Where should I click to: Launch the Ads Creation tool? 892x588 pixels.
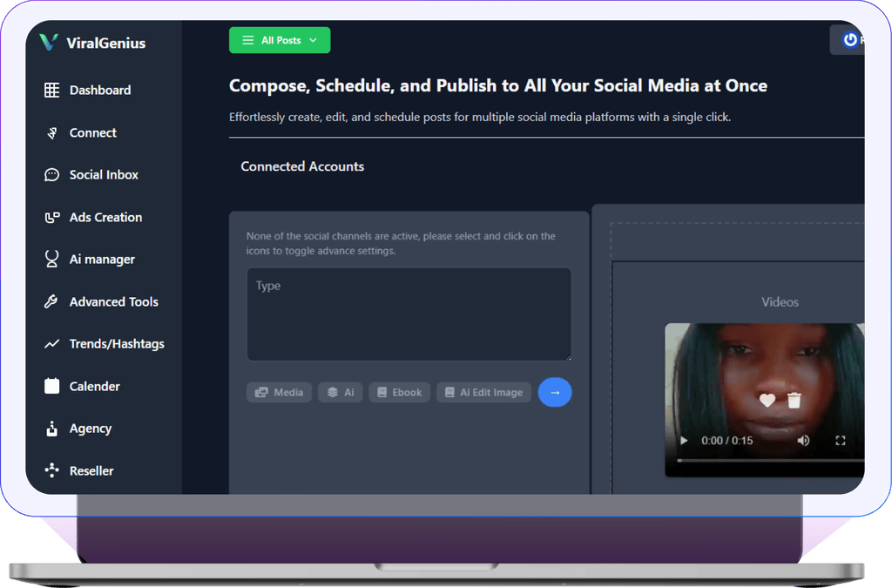pos(106,217)
